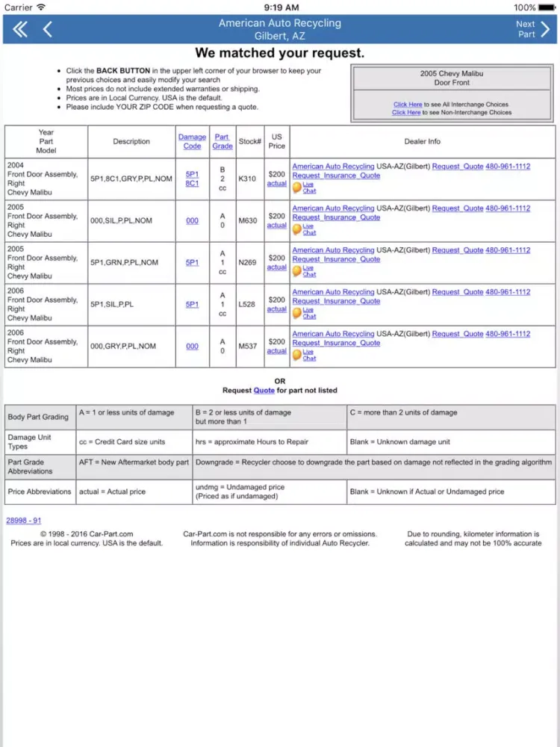Open American Auto Recycling link in 2004 row
The width and height of the screenshot is (560, 747).
[333, 167]
